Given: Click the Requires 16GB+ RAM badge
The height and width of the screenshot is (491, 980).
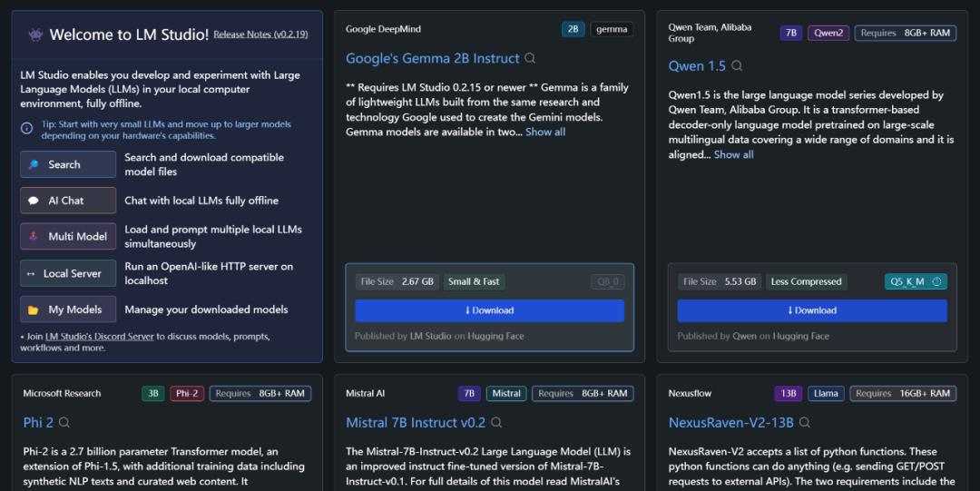Looking at the screenshot, I should point(903,393).
